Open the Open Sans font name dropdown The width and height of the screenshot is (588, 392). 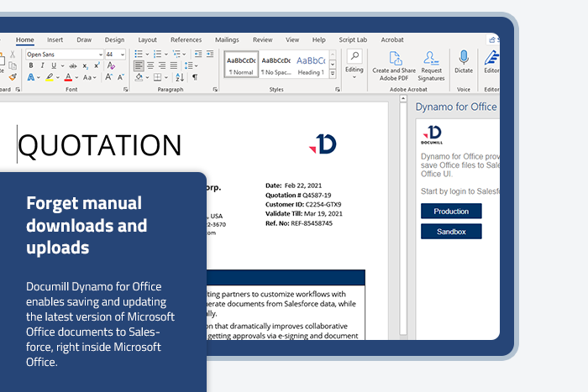click(99, 55)
